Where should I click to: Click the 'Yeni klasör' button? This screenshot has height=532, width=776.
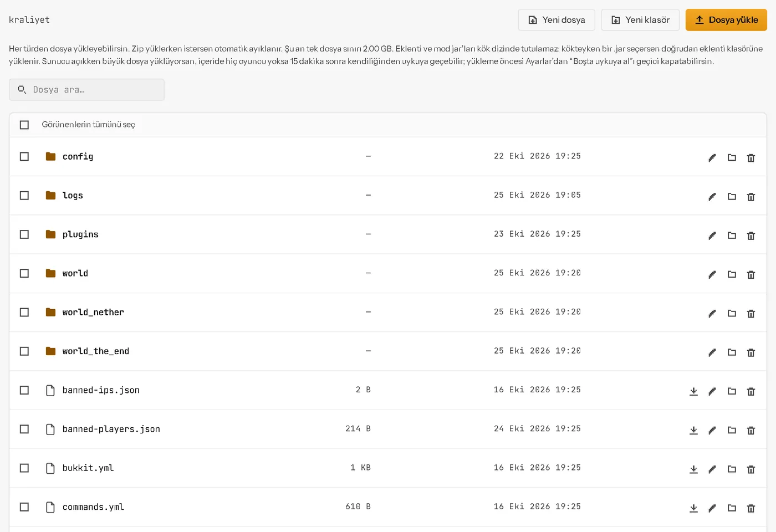coord(640,20)
